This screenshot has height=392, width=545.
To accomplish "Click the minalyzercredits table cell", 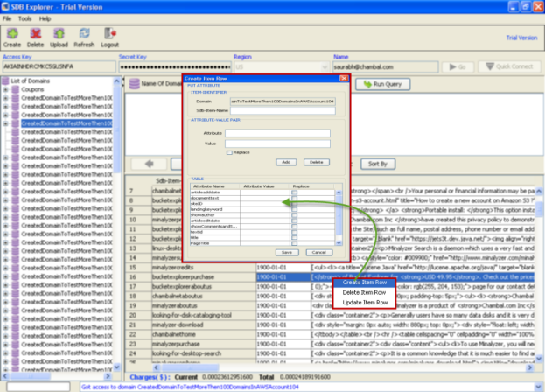I will point(204,268).
